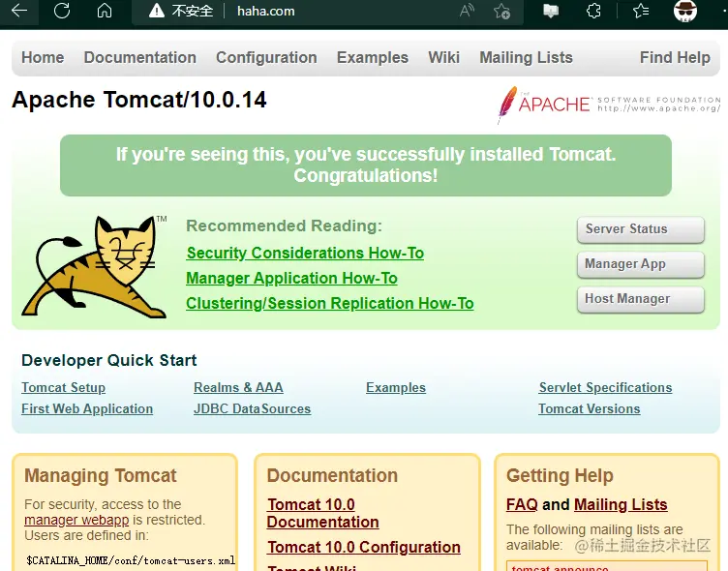Click the Tomcat cat mascot image
This screenshot has height=571, width=728.
pyautogui.click(x=94, y=267)
